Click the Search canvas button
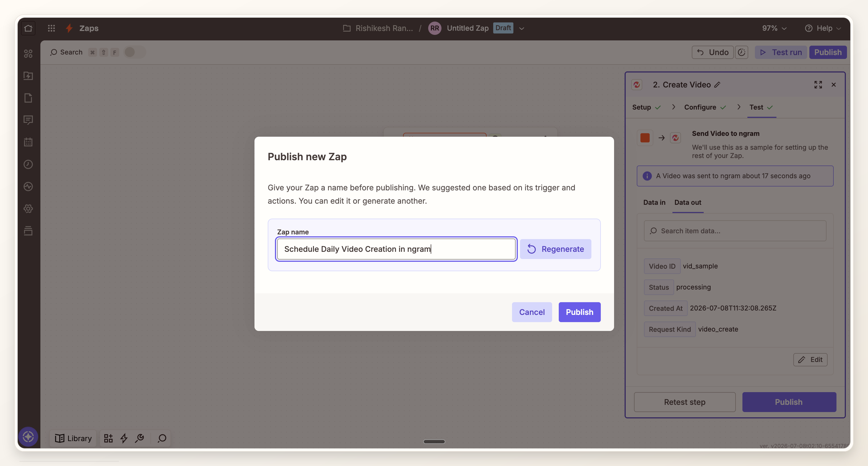 (x=66, y=52)
